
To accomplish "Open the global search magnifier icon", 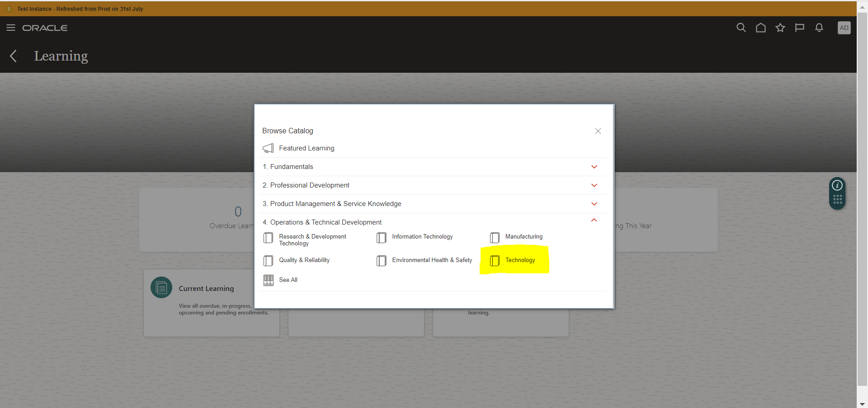I will [x=741, y=28].
